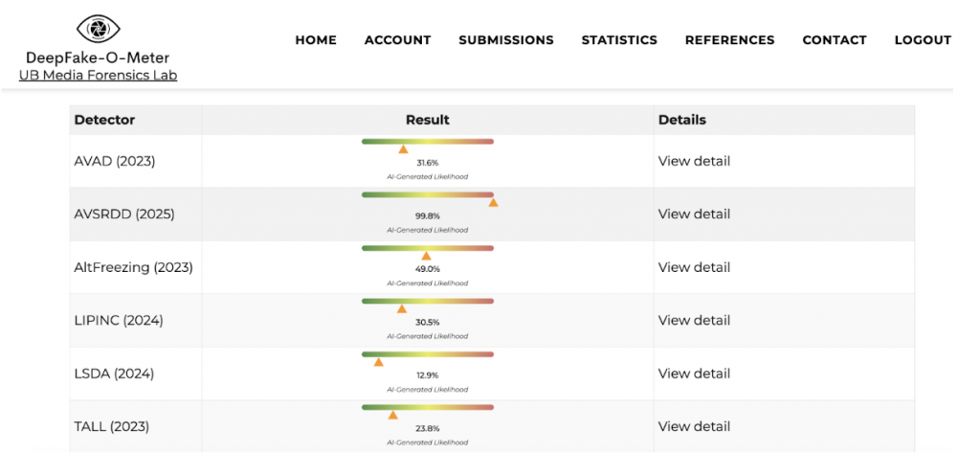This screenshot has height=476, width=980.
Task: Select CONTACT in the navigation bar
Action: [835, 40]
